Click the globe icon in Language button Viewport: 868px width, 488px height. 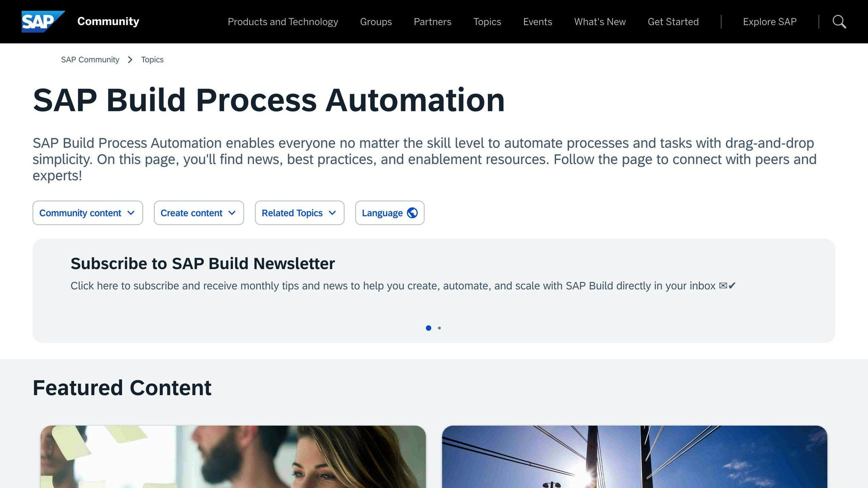[412, 213]
